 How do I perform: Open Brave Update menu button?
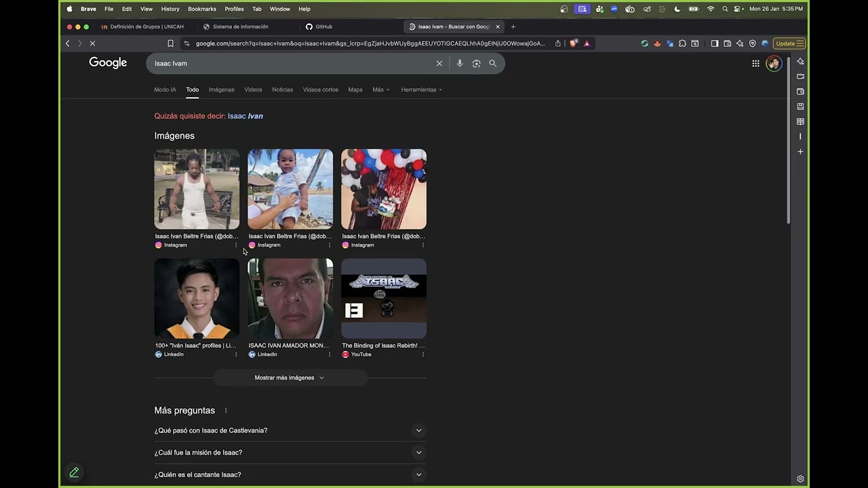789,43
